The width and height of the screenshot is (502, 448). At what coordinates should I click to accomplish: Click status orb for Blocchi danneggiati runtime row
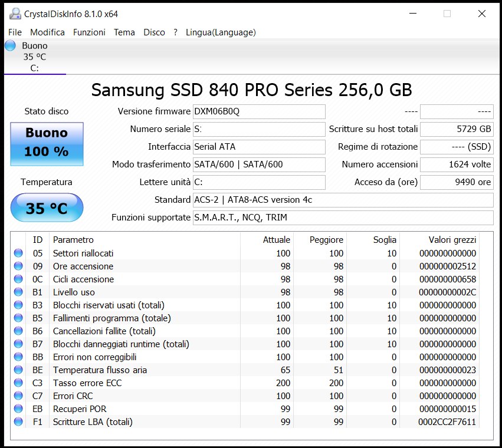click(x=18, y=344)
